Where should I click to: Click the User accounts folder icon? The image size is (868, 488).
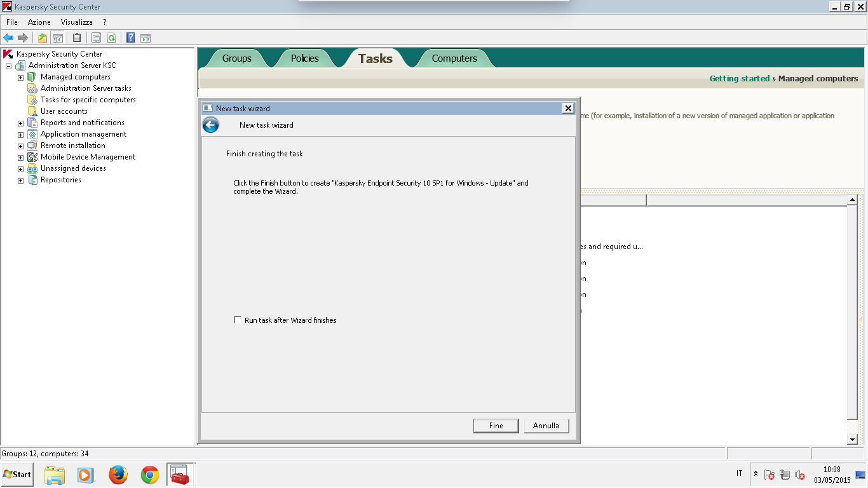pos(32,111)
